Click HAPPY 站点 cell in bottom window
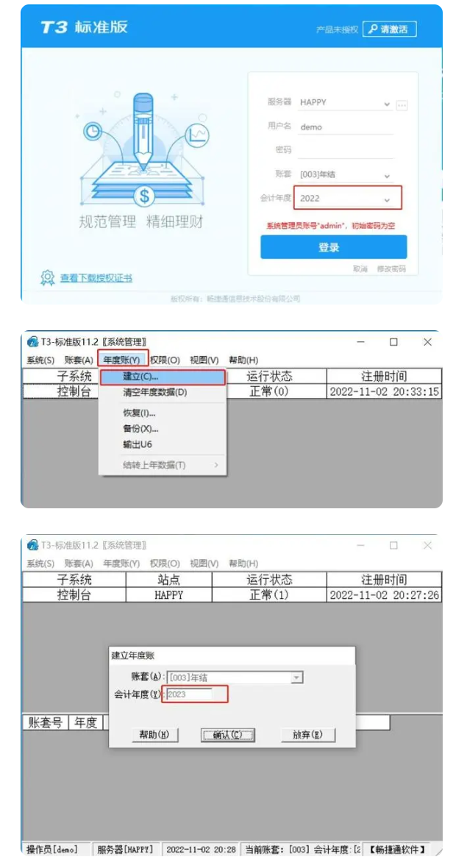Viewport: 467px width, 868px height. pyautogui.click(x=168, y=595)
